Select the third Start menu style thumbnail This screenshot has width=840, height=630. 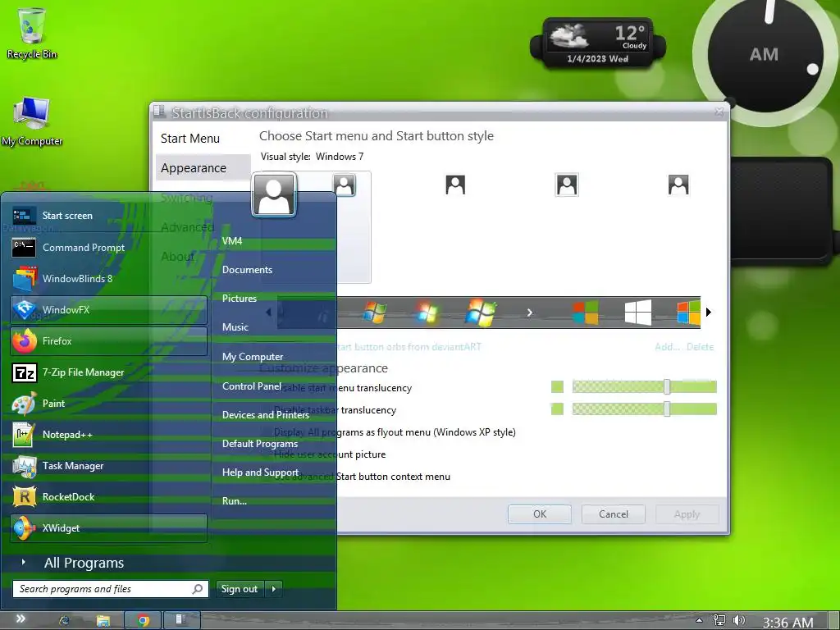pos(567,185)
